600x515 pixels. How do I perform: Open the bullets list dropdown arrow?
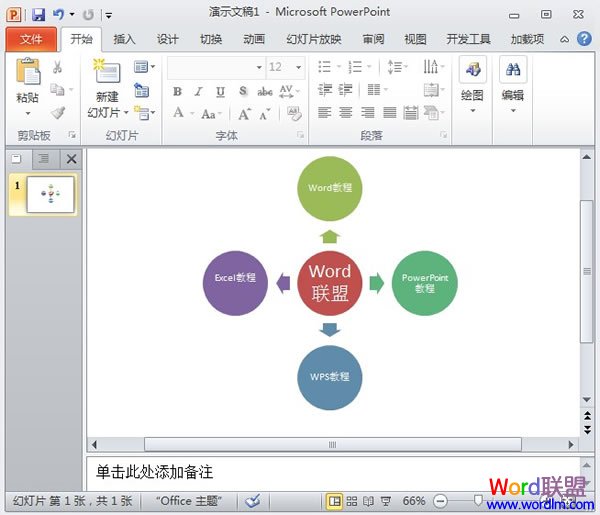tap(339, 67)
